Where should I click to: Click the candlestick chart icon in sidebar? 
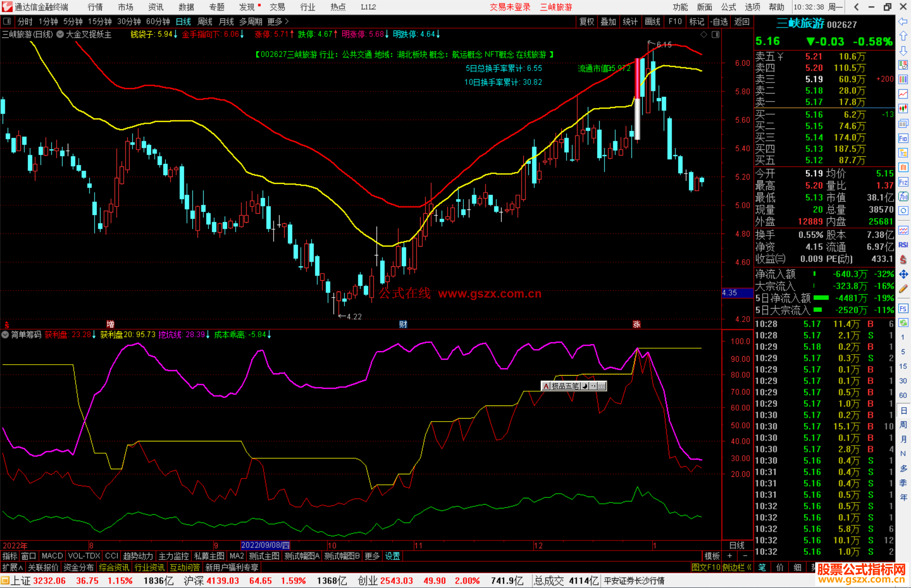[x=903, y=108]
